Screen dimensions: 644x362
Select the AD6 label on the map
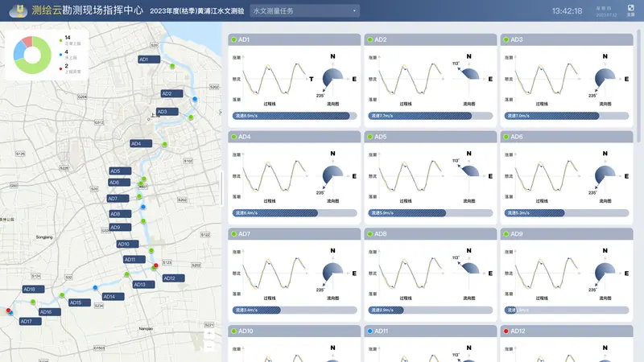119,183
